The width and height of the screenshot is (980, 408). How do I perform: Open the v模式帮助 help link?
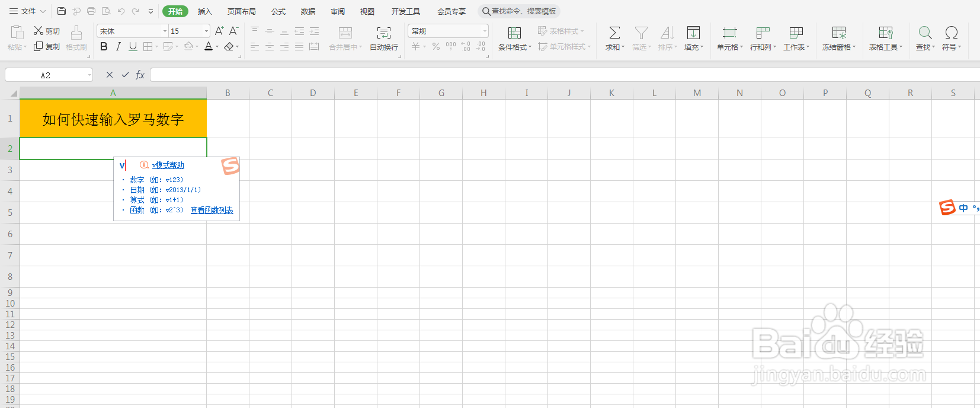pyautogui.click(x=168, y=165)
